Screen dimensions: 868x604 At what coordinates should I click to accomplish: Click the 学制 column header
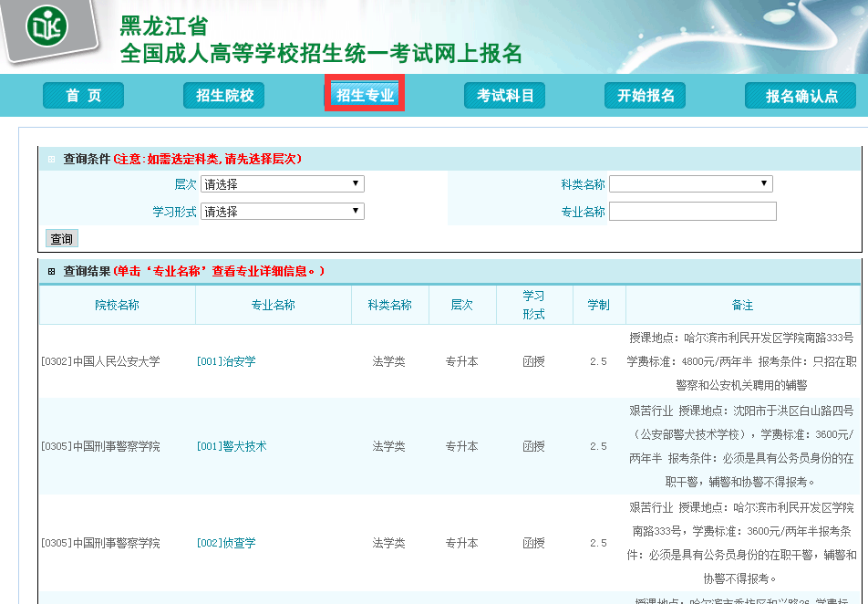pyautogui.click(x=598, y=305)
